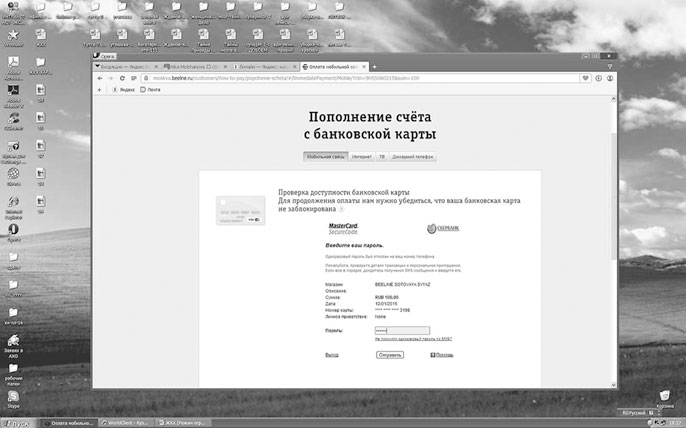Viewport: 686px width, 428px height.
Task: Click the Выход exit link
Action: (332, 355)
